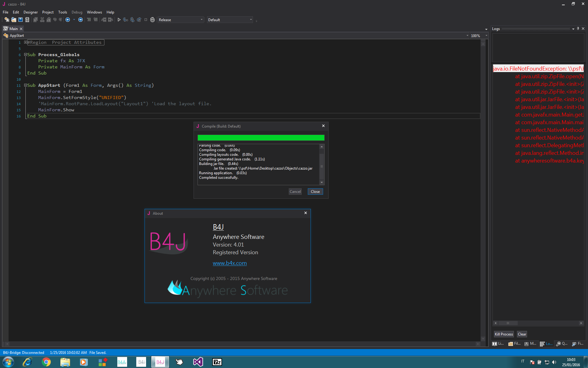Open the Libraries manager tab
This screenshot has width=588, height=368.
[498, 344]
